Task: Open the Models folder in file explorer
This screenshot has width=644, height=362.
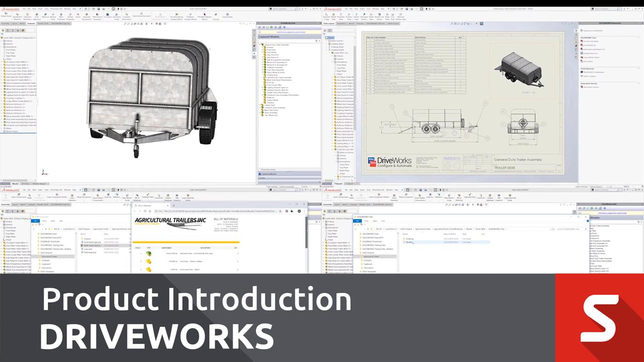Action: 409,242
